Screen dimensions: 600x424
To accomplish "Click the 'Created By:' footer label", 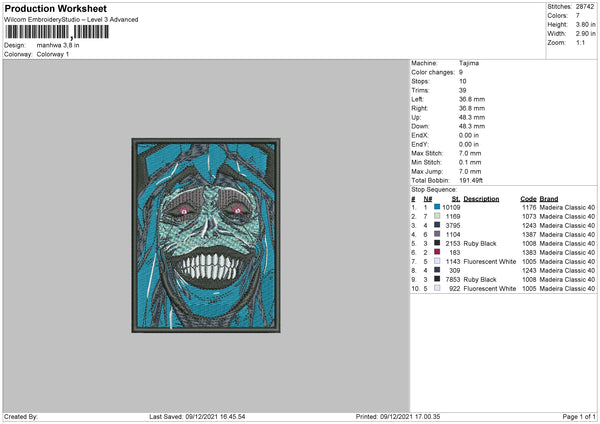I will pos(21,416).
